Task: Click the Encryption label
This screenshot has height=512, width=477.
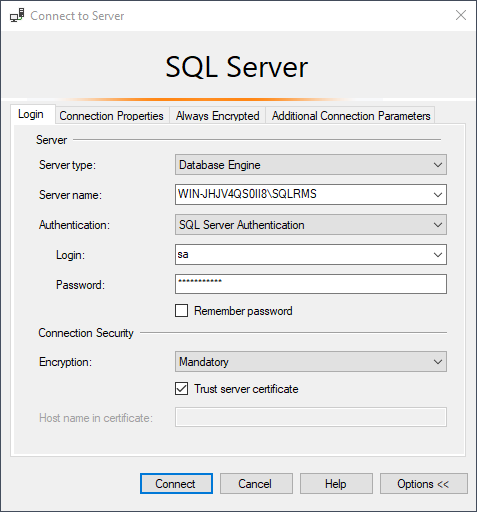Action: [65, 362]
